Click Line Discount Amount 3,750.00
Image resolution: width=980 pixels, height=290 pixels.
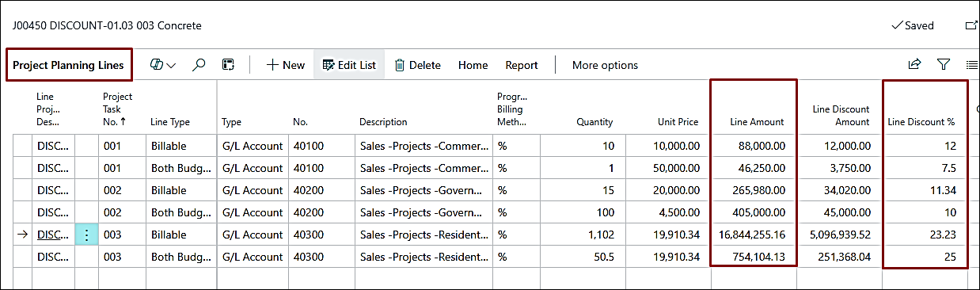coord(839,168)
